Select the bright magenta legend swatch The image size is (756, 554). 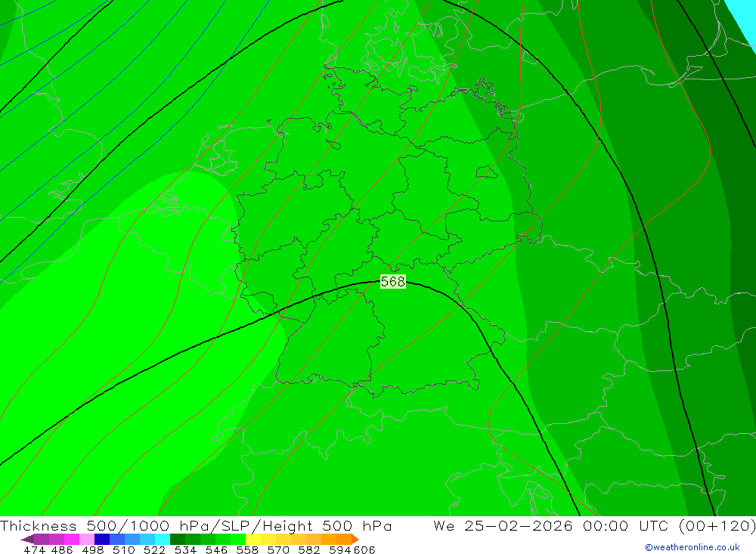pyautogui.click(x=72, y=539)
